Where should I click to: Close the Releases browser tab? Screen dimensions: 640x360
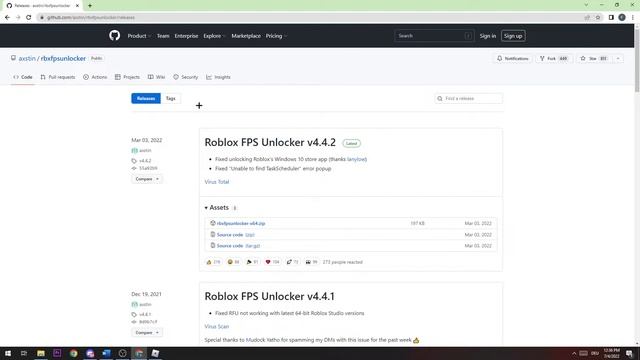[x=77, y=6]
